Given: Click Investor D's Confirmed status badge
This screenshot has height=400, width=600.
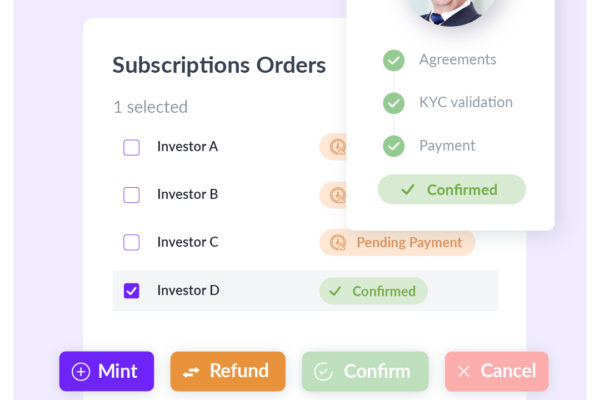Looking at the screenshot, I should 373,291.
